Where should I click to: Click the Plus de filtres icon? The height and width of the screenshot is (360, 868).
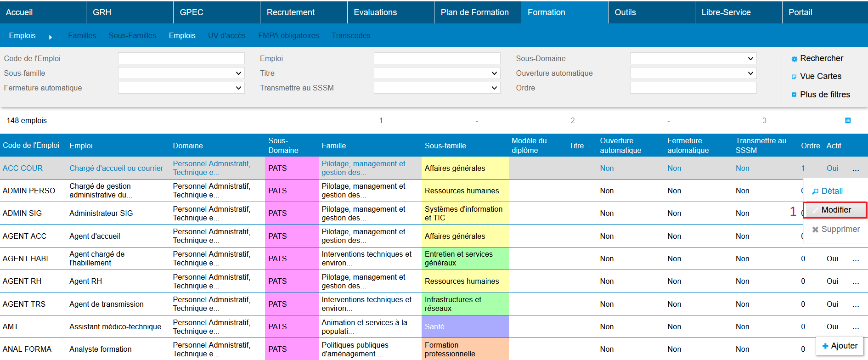794,95
